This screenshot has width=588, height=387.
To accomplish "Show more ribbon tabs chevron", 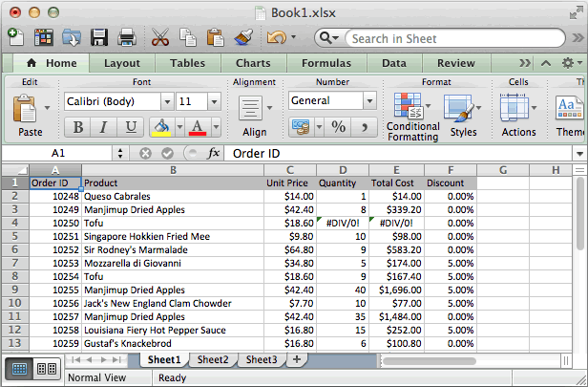I will tap(525, 63).
